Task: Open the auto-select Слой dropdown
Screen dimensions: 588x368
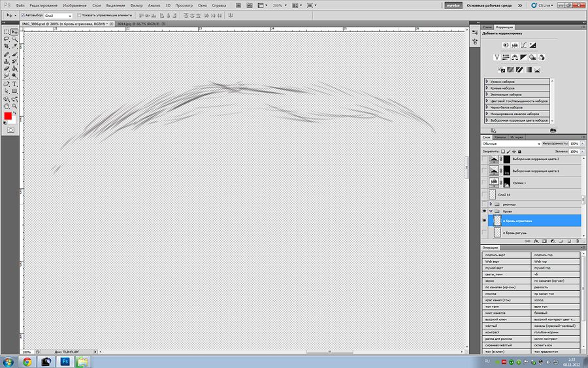Action: [58, 16]
